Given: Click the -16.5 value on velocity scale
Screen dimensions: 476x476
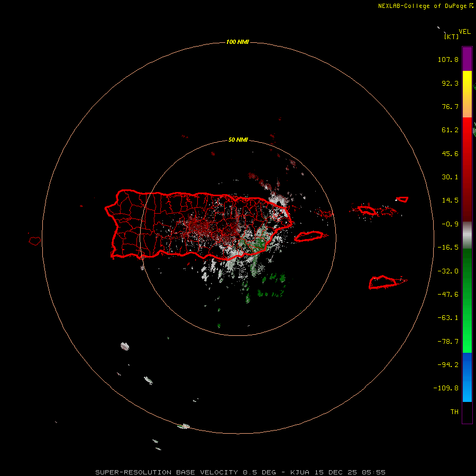Looking at the screenshot, I should (x=448, y=248).
